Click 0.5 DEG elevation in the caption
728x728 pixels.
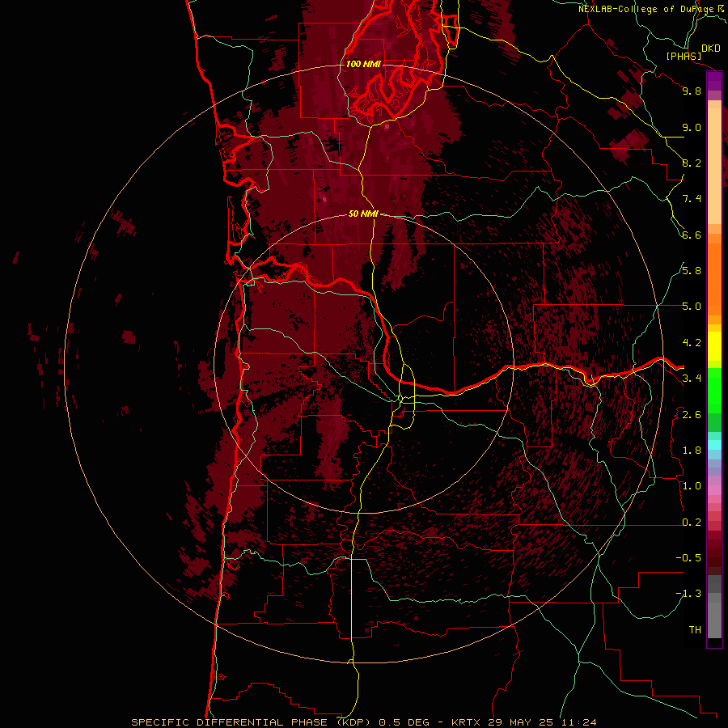coord(404,722)
